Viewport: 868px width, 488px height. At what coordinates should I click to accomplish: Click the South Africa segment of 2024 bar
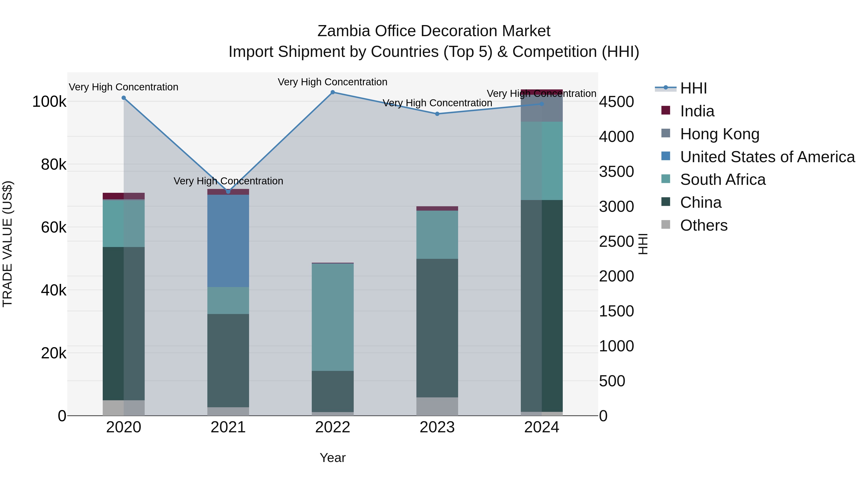tap(542, 161)
